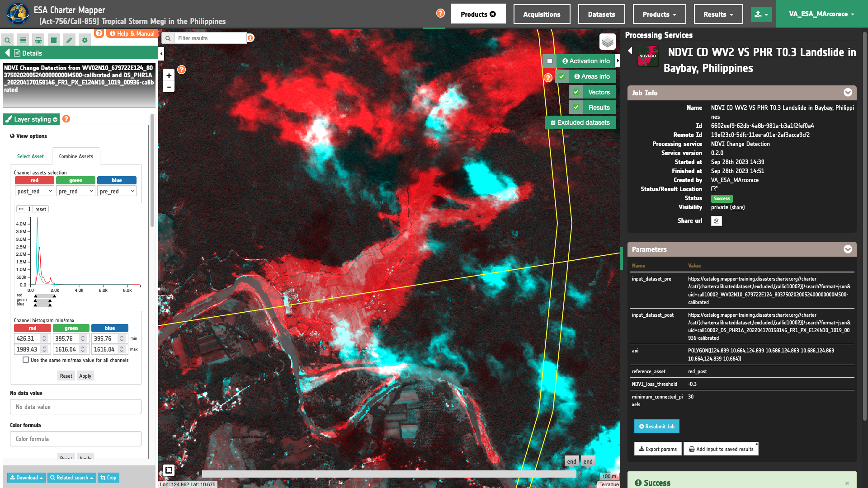Check 'Use the same min/max value' box
This screenshot has height=488, width=868.
click(x=26, y=360)
